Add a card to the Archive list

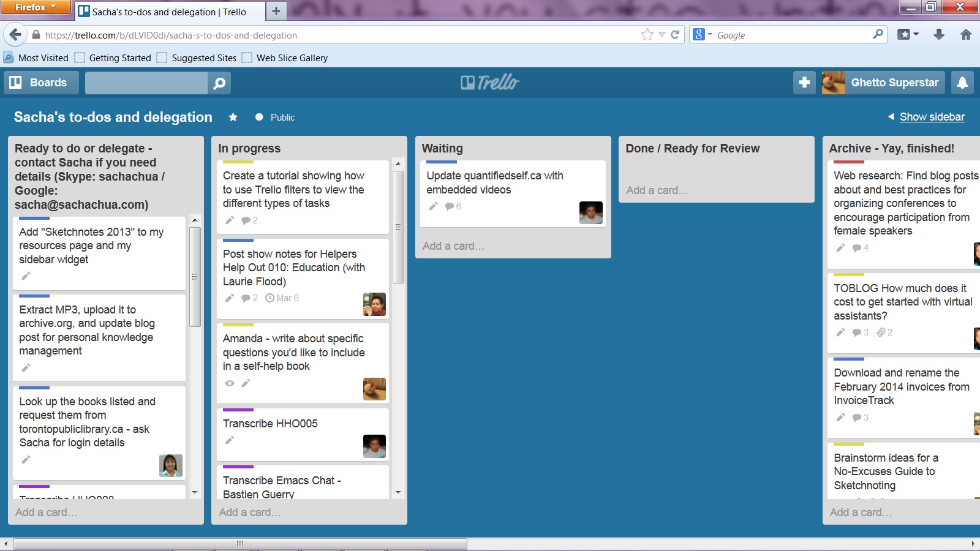[861, 512]
